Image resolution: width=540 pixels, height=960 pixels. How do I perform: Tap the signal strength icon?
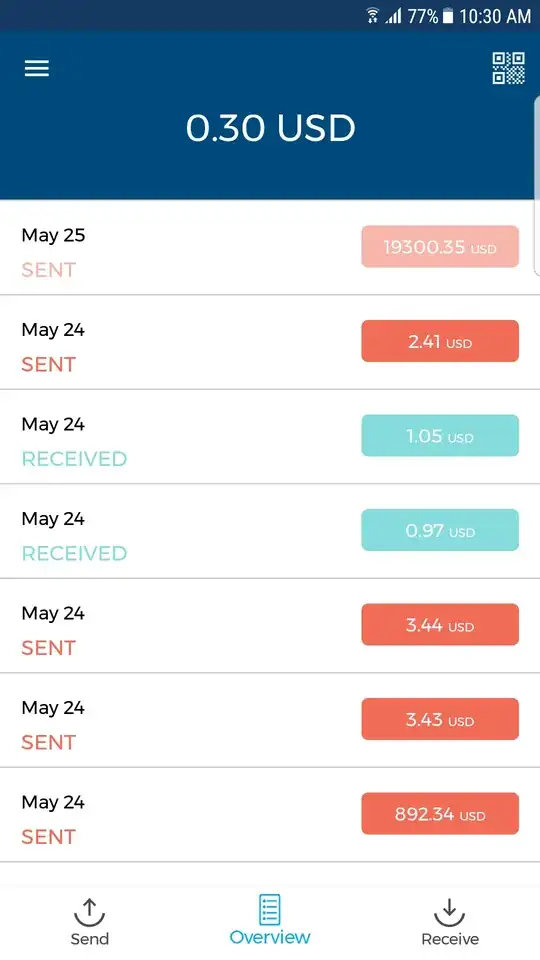click(393, 16)
